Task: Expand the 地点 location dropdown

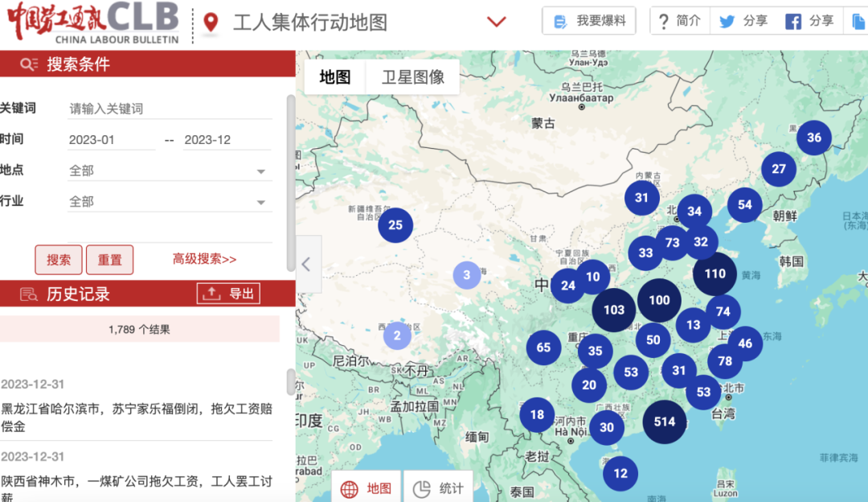Action: (260, 171)
